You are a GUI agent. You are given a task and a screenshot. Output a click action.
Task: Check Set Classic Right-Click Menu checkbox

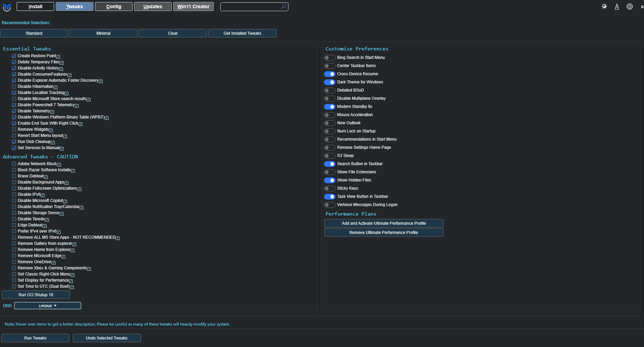[x=14, y=274]
